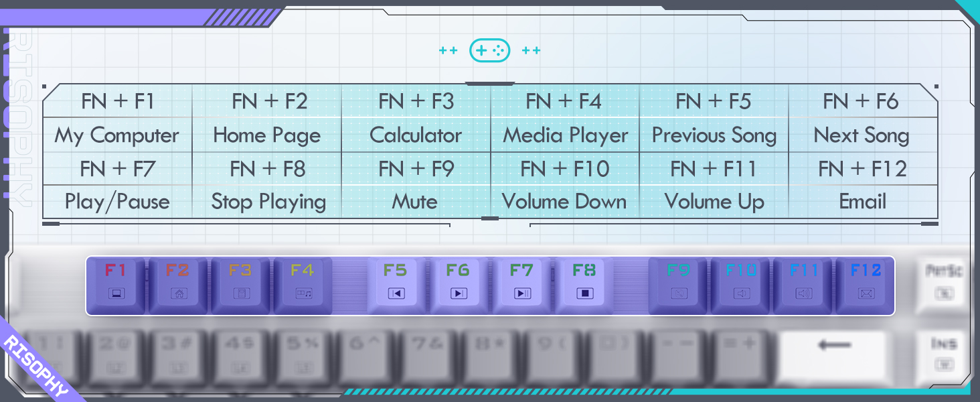
Task: Click the F12 Email key
Action: coord(866,284)
